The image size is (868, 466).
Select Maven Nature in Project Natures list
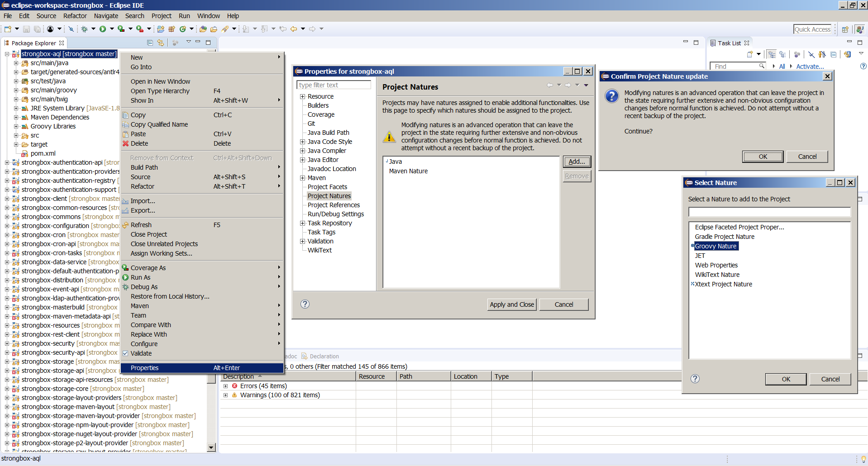[408, 171]
